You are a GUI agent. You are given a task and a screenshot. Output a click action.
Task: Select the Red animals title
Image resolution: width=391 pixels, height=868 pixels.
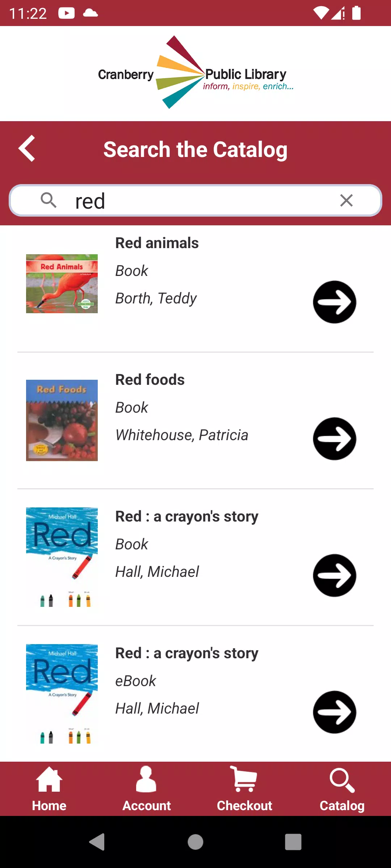(157, 243)
